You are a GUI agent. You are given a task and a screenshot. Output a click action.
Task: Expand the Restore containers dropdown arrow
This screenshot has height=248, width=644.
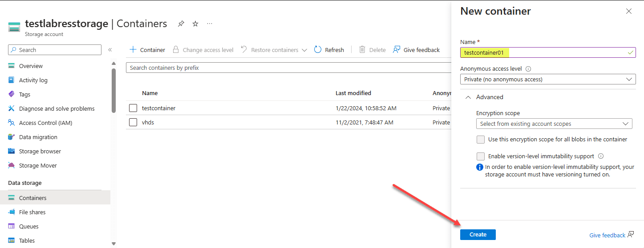(304, 50)
